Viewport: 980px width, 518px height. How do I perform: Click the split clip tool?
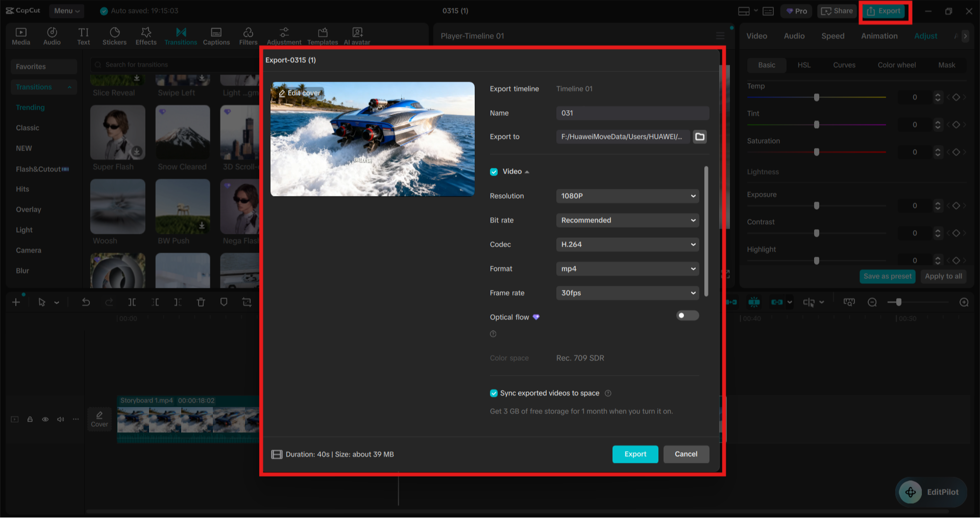pos(132,303)
